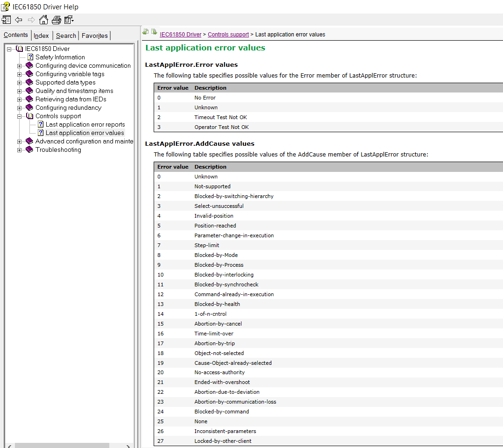This screenshot has height=448, width=503.
Task: Expand Supported data types node
Action: [x=19, y=83]
